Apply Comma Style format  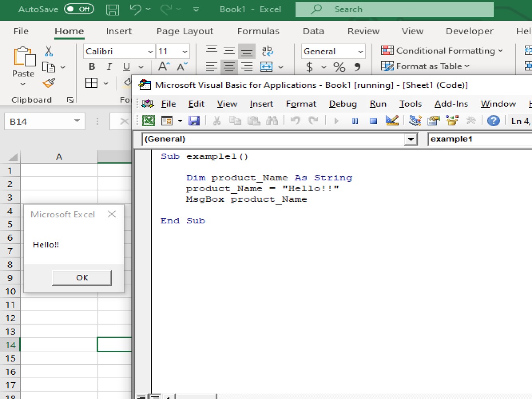click(x=357, y=67)
